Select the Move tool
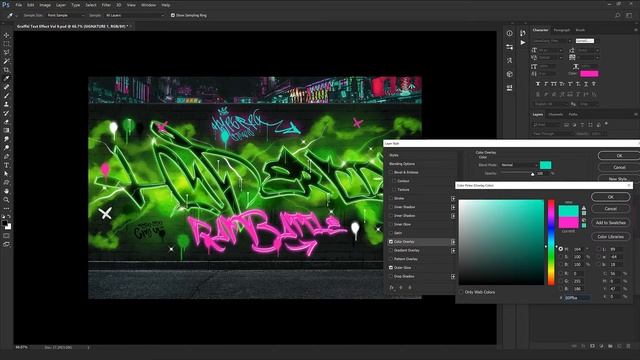640x360 pixels. (7, 35)
